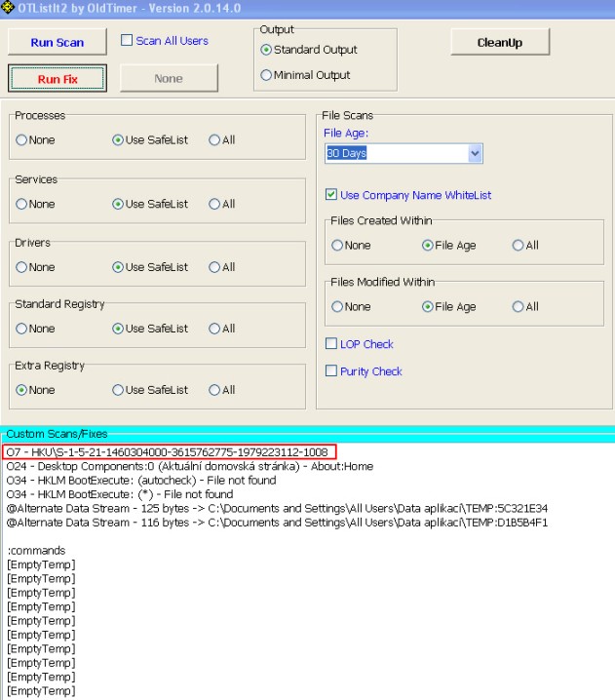Select Use SafeList for Drivers
This screenshot has height=700, width=615.
(119, 267)
